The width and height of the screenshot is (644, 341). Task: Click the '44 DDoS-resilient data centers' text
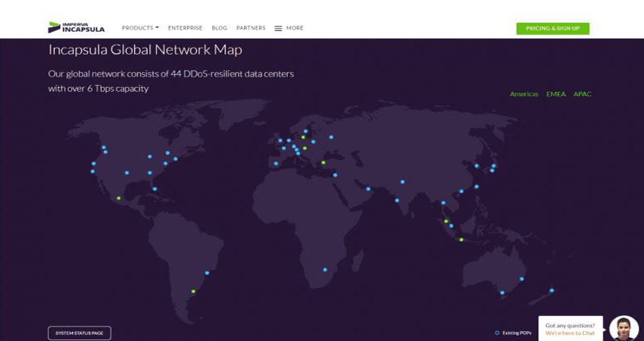[x=233, y=74]
